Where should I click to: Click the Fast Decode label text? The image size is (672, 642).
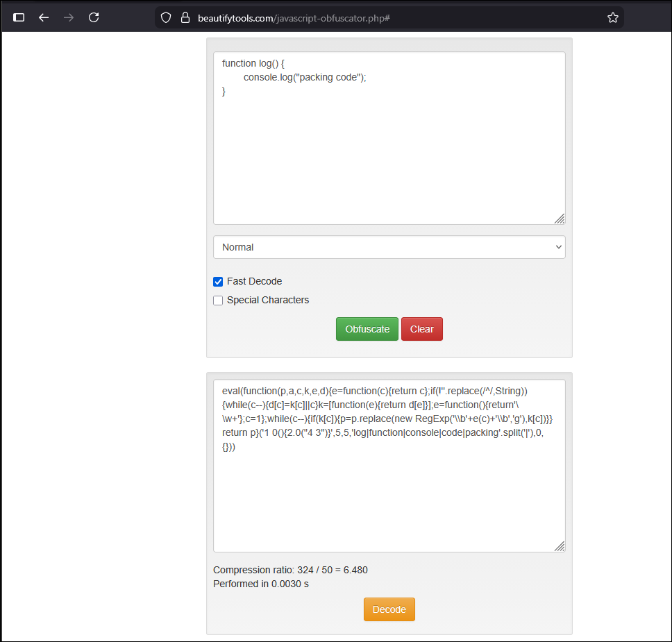click(x=255, y=281)
